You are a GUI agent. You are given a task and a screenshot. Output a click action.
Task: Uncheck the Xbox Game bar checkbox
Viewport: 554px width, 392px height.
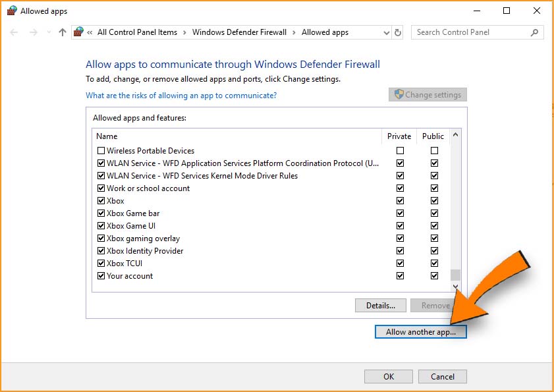click(101, 213)
